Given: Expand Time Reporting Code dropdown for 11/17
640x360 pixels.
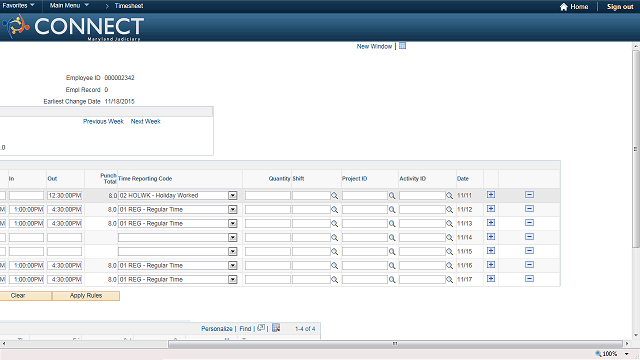Looking at the screenshot, I should (233, 280).
